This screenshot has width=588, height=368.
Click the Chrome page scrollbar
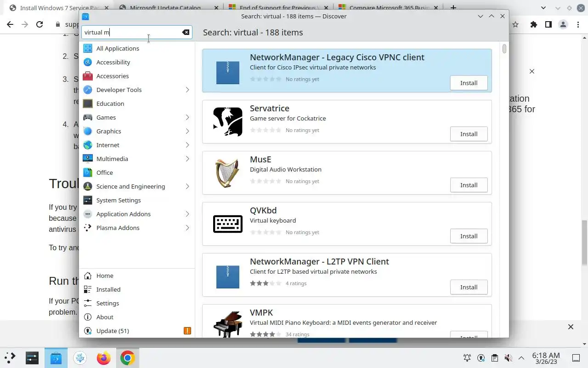584,242
